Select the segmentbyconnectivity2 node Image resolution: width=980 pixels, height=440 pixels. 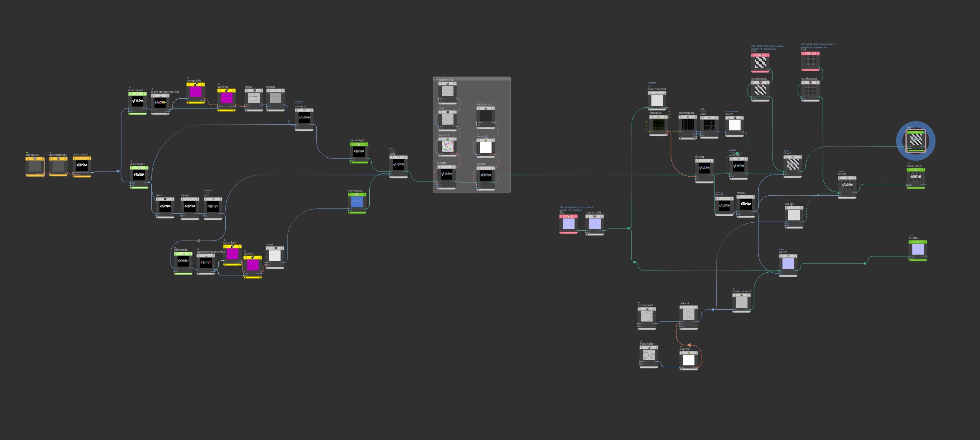point(206,264)
